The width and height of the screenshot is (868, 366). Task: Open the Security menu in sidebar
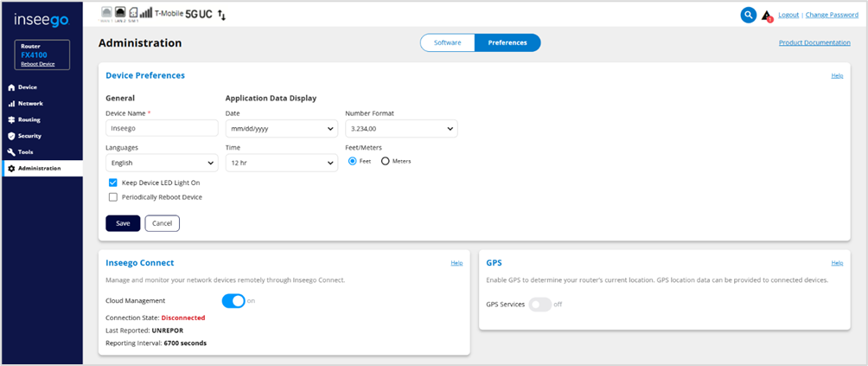click(x=29, y=136)
